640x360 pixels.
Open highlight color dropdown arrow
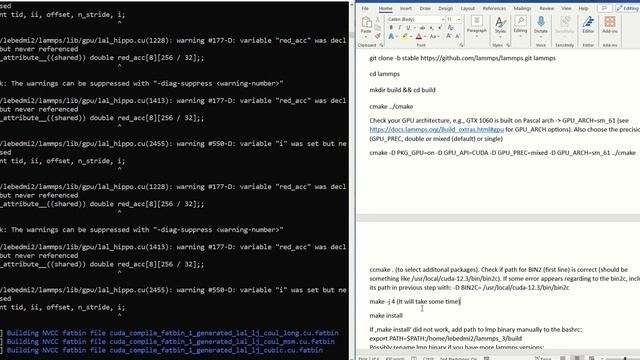pos(411,36)
